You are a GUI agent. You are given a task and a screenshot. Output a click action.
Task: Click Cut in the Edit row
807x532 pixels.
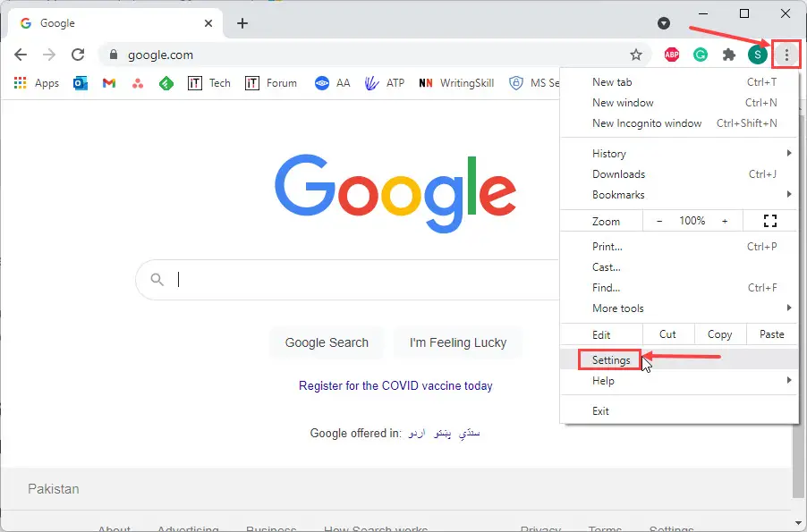tap(667, 334)
